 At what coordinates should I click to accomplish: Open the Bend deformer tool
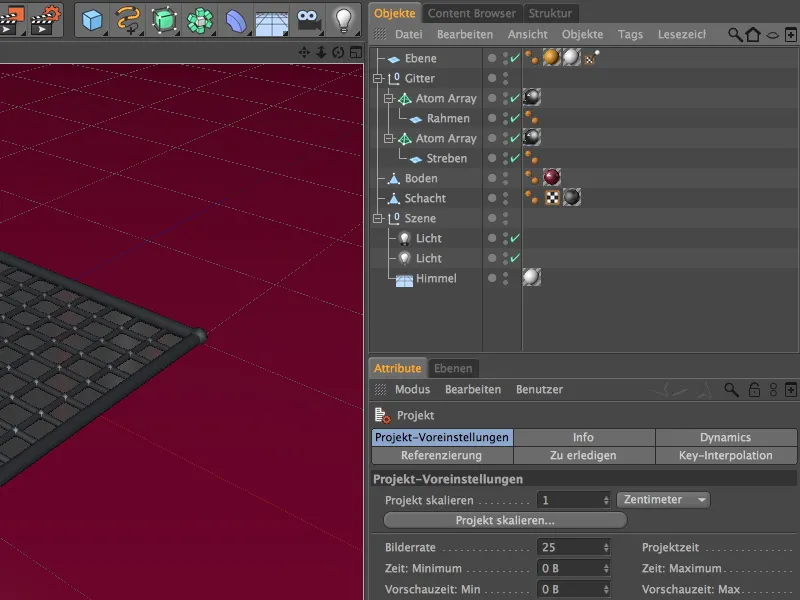tap(236, 21)
